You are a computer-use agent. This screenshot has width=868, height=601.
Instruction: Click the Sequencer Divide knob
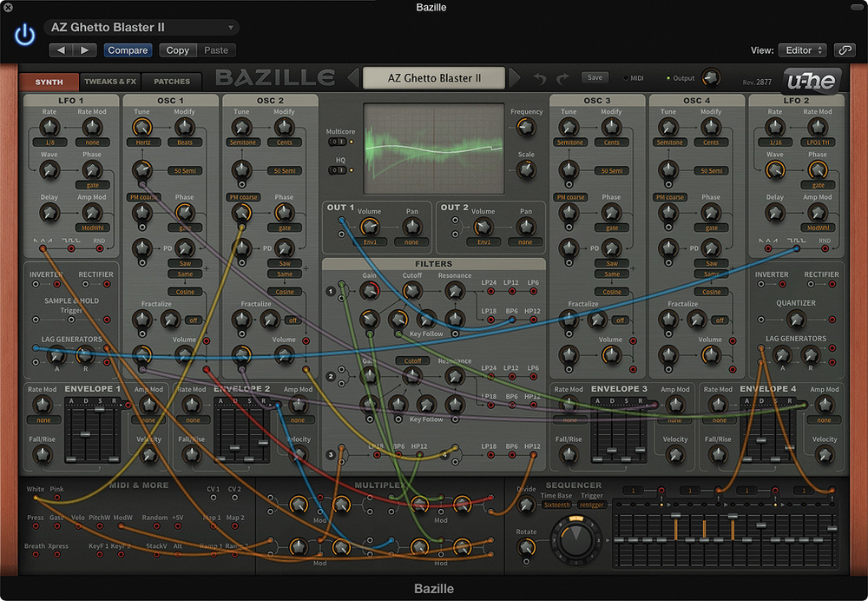pyautogui.click(x=526, y=505)
